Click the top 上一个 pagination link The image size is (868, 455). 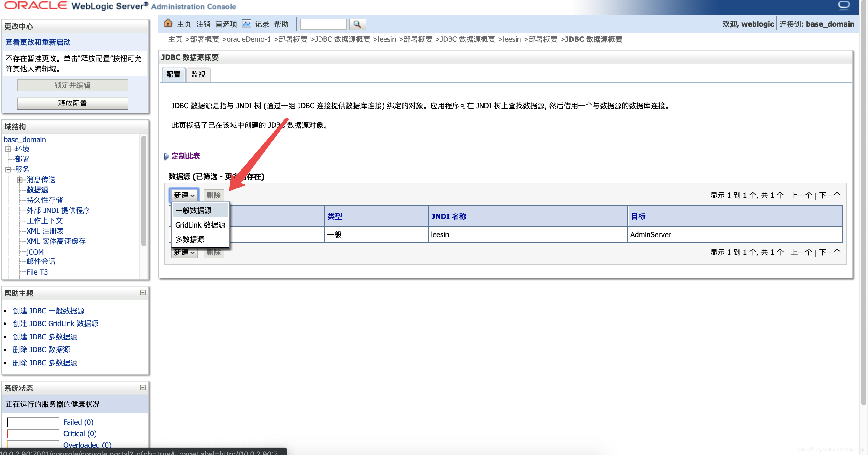(801, 196)
